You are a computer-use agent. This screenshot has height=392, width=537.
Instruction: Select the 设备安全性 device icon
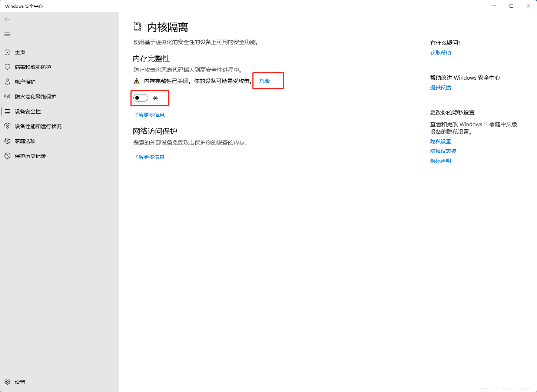point(8,111)
